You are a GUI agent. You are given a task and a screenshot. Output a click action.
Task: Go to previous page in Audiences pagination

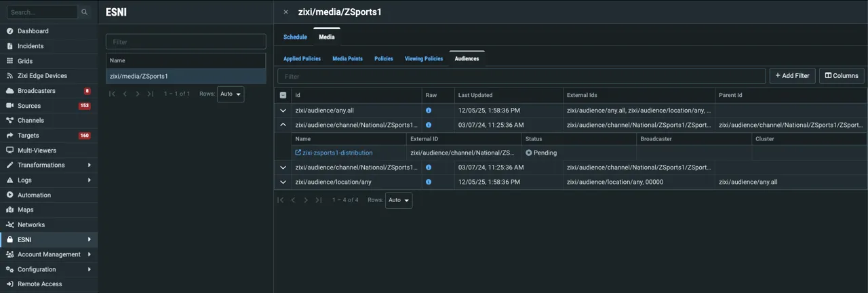[293, 200]
